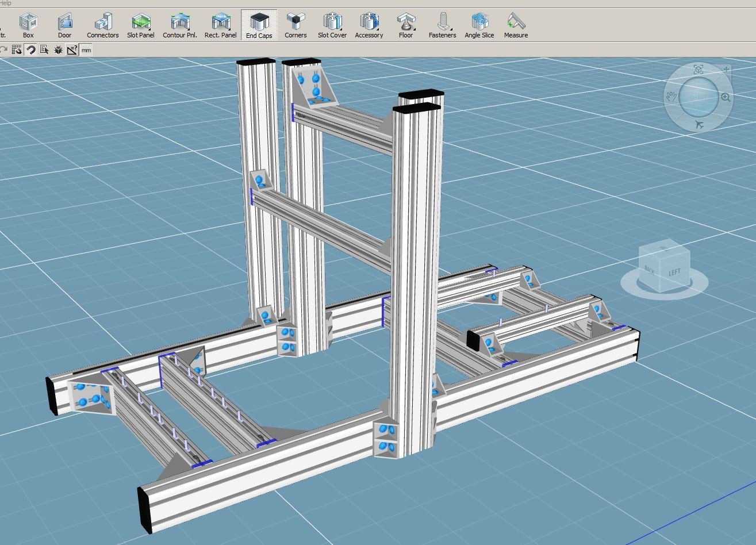The image size is (756, 545).
Task: Expand the Fasteners tool dropdown
Action: click(451, 28)
